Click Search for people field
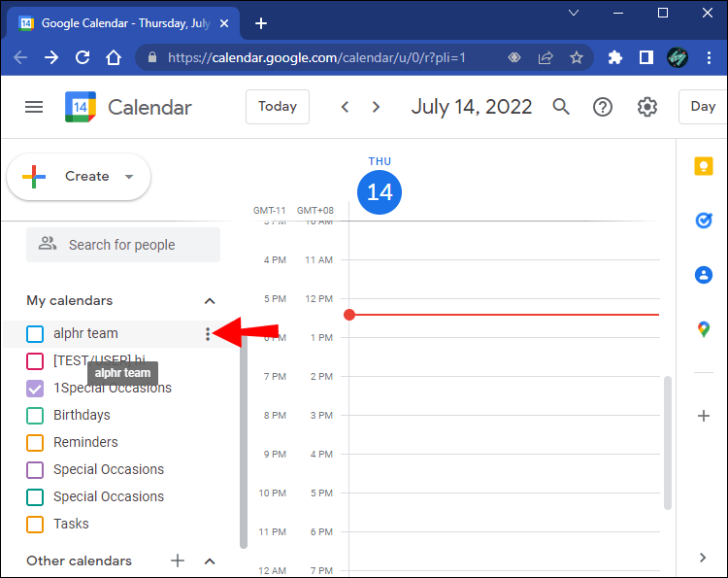 pyautogui.click(x=123, y=245)
